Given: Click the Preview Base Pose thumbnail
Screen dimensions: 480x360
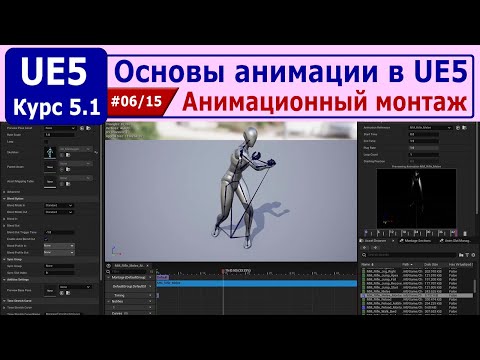Looking at the screenshot, I should (50, 291).
